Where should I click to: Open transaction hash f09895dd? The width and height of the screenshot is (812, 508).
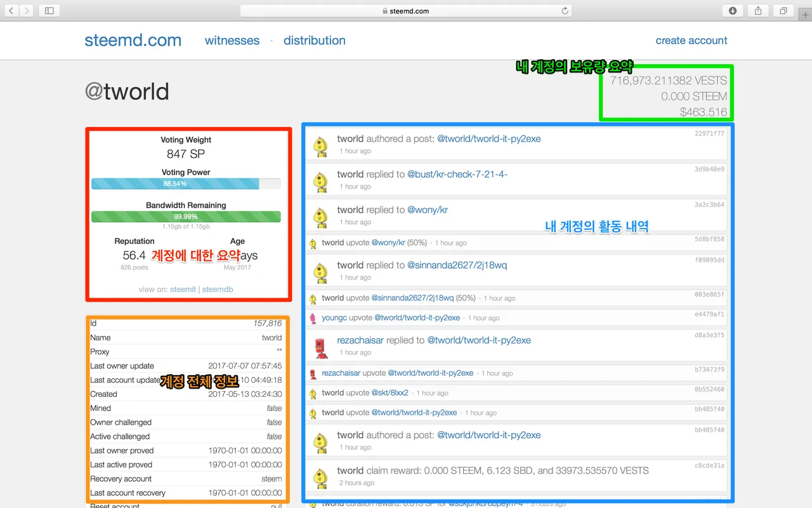[709, 260]
